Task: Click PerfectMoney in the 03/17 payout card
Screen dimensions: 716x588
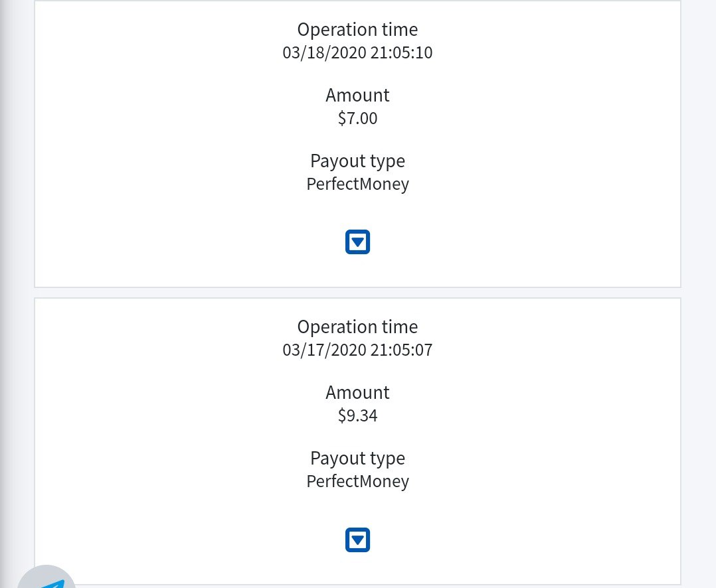Action: [357, 481]
